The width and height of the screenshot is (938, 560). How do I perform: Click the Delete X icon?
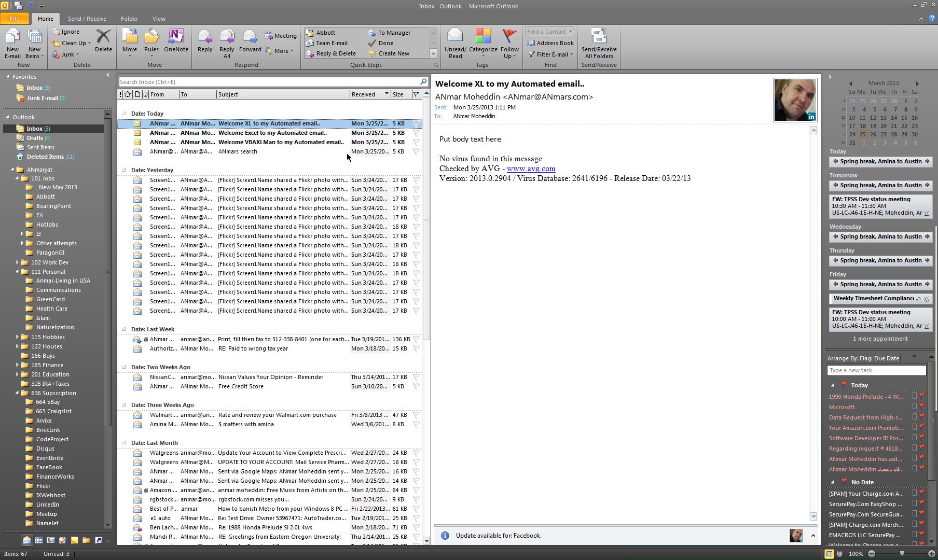[x=103, y=36]
